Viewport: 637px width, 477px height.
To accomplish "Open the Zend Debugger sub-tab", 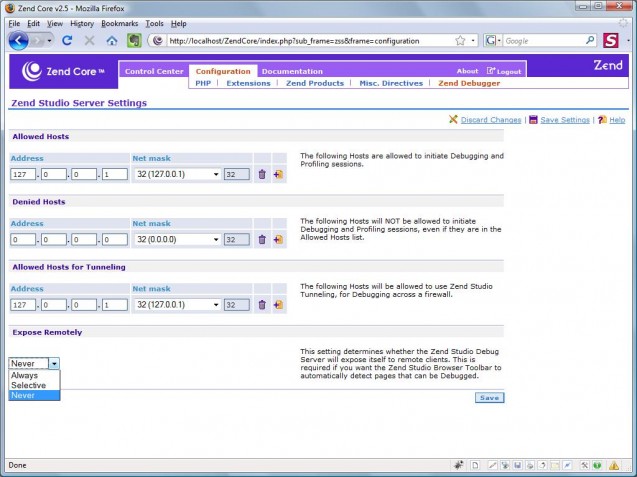I will [x=469, y=83].
